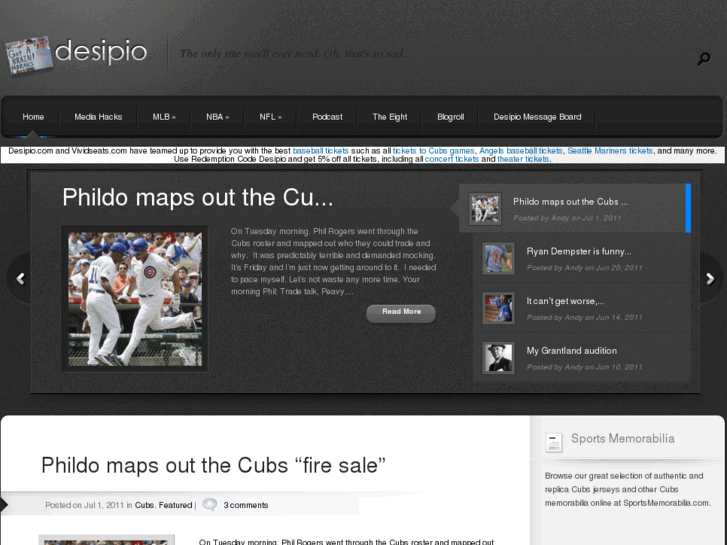The height and width of the screenshot is (545, 727).
Task: Open the large Cubs players featured photo
Action: tap(135, 299)
